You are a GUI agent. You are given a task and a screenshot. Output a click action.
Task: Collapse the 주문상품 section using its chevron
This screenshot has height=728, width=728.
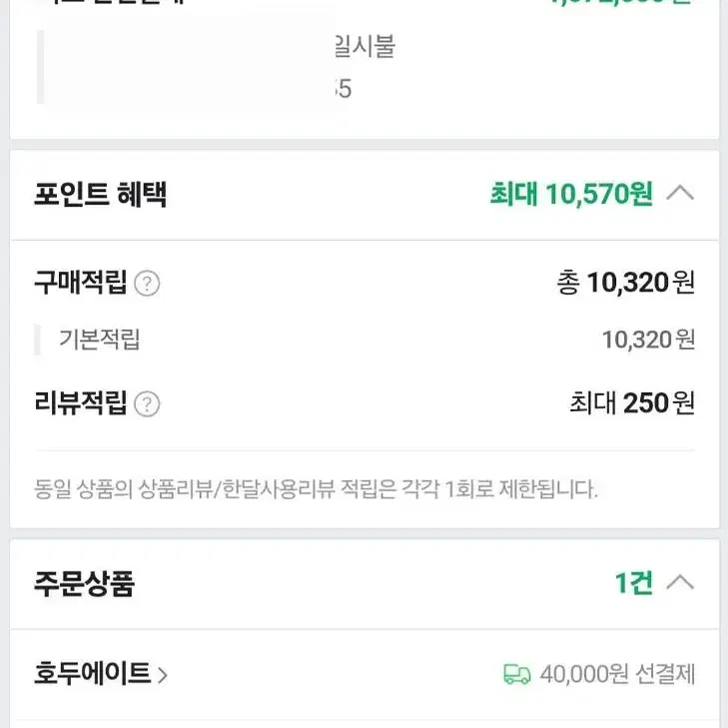(680, 582)
